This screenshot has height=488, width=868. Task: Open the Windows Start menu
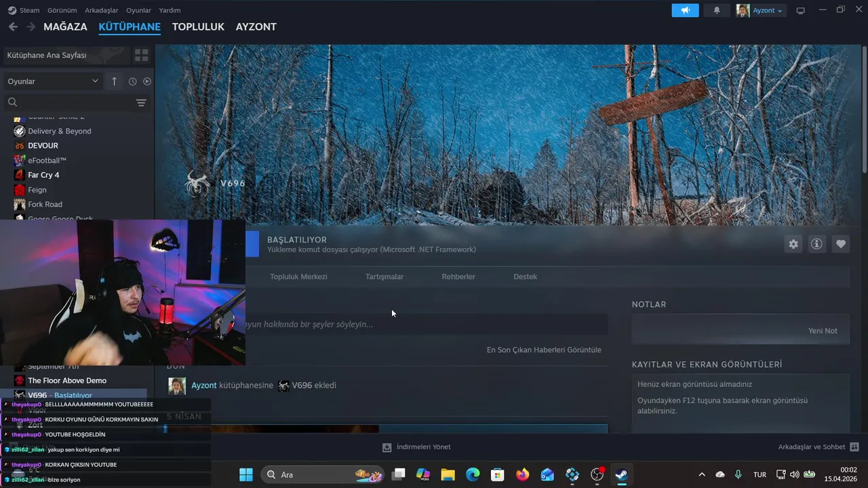click(246, 474)
